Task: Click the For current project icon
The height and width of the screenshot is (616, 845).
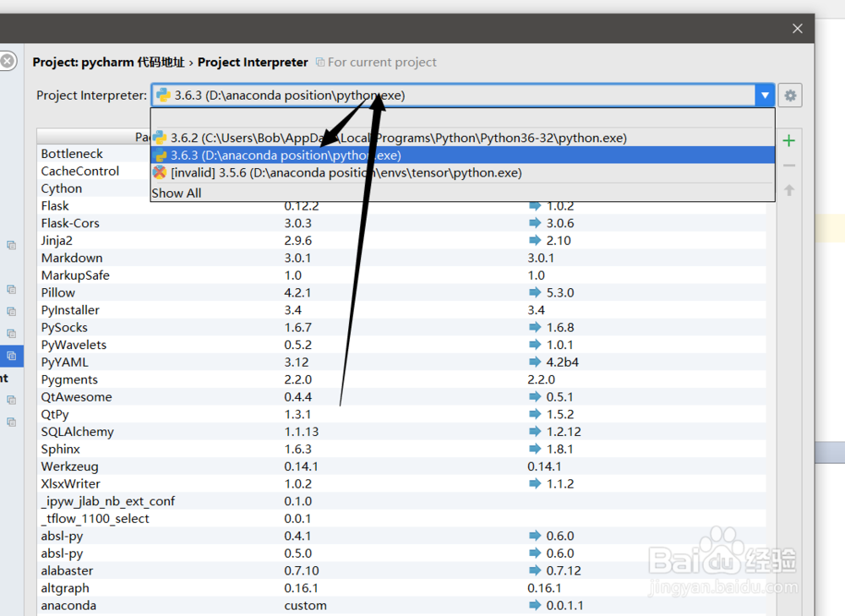Action: [x=320, y=63]
